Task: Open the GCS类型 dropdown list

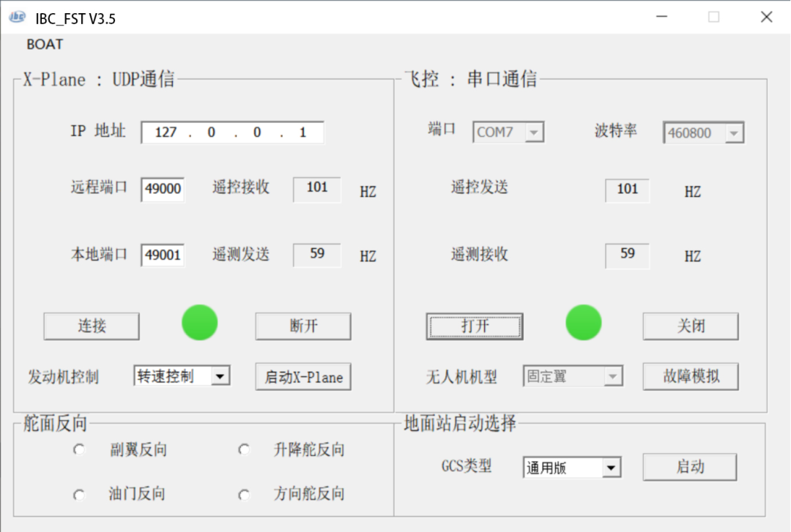Action: (x=612, y=468)
